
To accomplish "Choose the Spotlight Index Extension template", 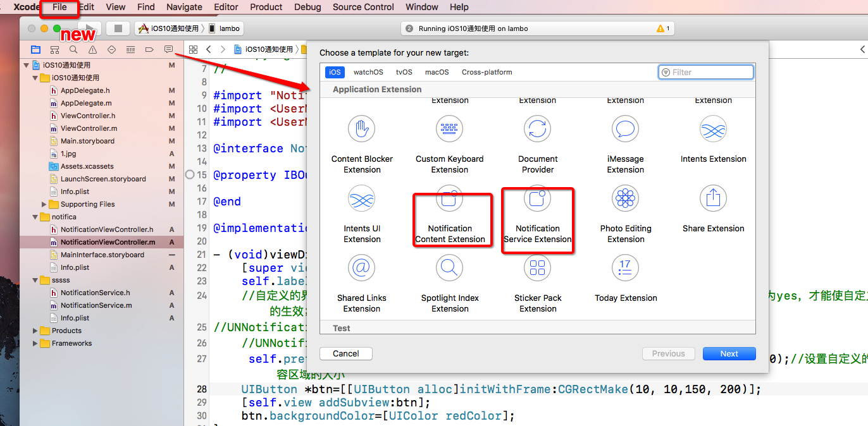I will coord(450,284).
